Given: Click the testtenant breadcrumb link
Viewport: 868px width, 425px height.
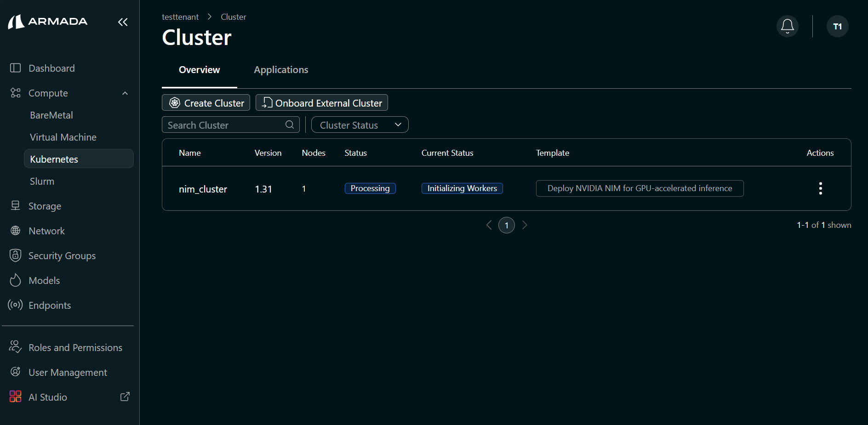Looking at the screenshot, I should click(x=180, y=17).
